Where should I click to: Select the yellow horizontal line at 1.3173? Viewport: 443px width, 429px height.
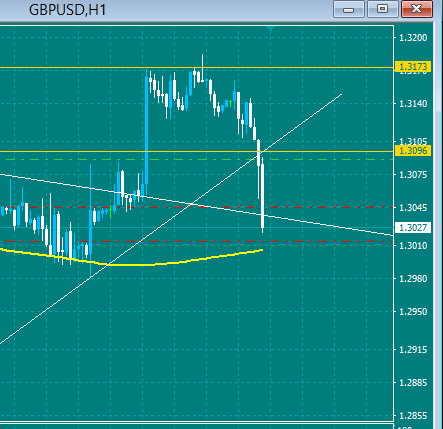[100, 68]
